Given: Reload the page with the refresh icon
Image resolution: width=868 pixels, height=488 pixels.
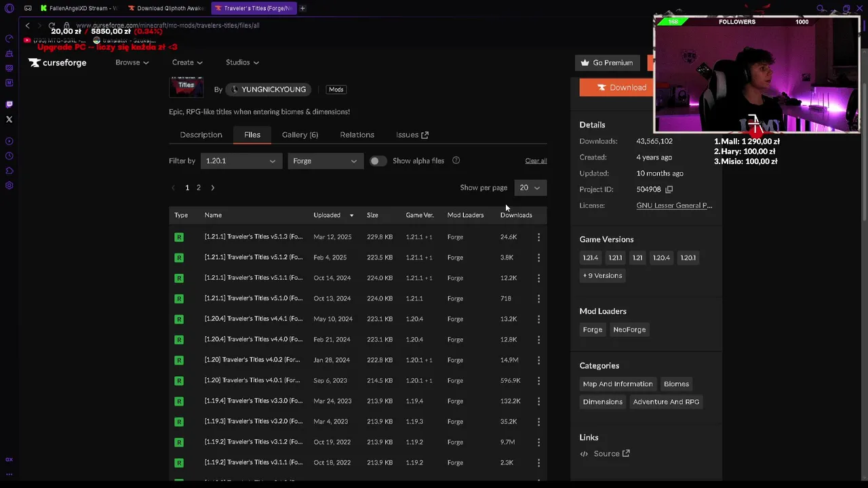Looking at the screenshot, I should [52, 25].
